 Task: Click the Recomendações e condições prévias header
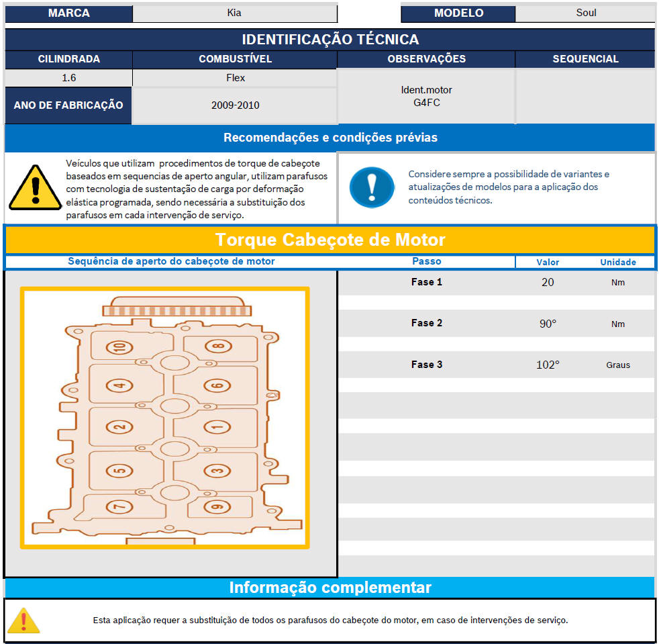[329, 138]
